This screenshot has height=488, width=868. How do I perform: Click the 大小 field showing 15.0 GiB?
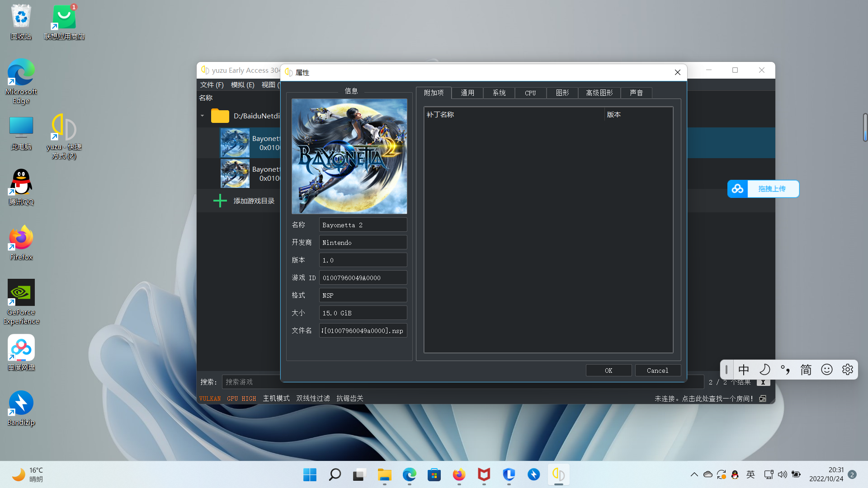click(363, 313)
